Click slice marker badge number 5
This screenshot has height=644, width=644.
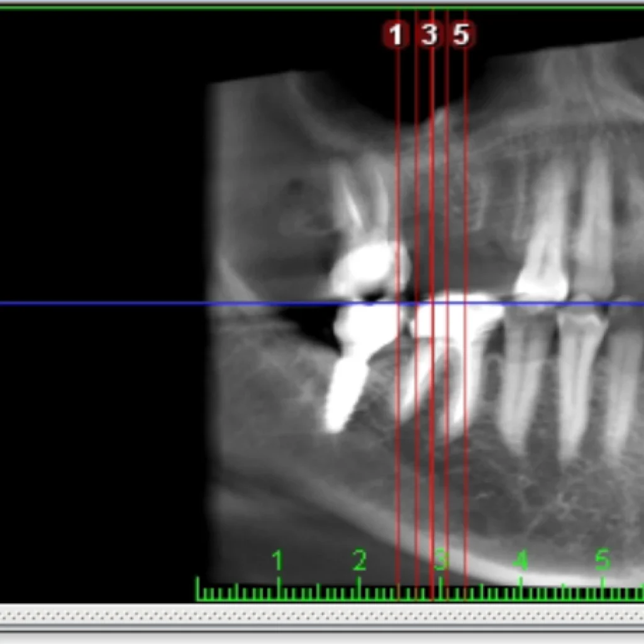(462, 35)
